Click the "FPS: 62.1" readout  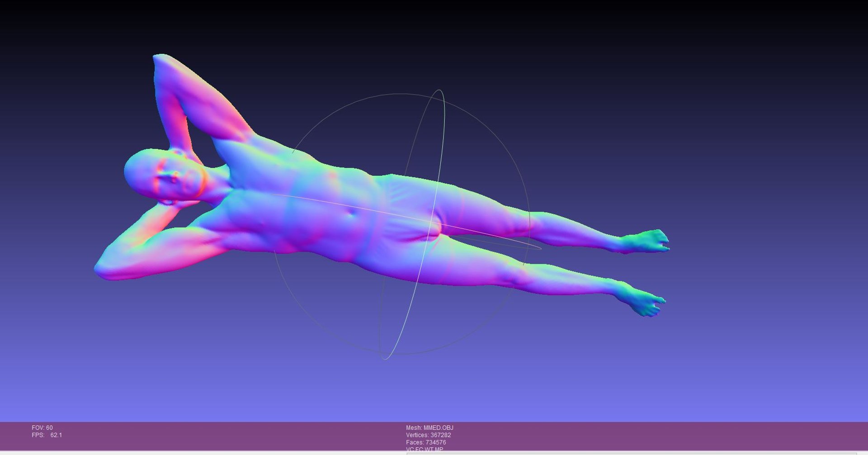[47, 435]
